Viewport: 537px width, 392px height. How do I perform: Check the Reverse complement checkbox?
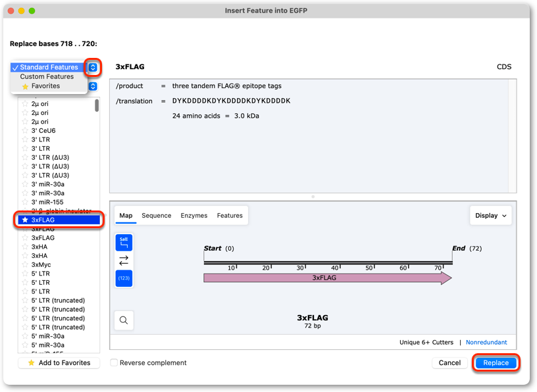tap(114, 362)
